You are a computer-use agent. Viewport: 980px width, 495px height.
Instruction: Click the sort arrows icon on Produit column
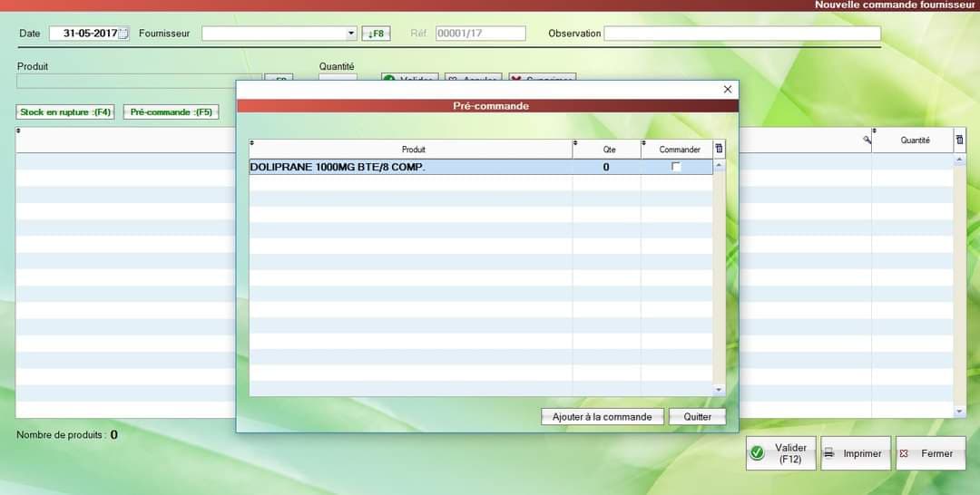coord(252,143)
